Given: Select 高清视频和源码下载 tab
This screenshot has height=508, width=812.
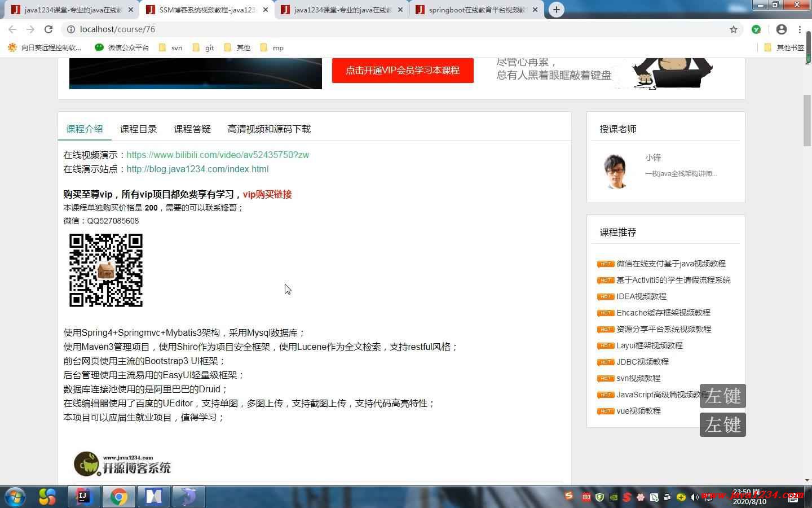Looking at the screenshot, I should tap(269, 129).
